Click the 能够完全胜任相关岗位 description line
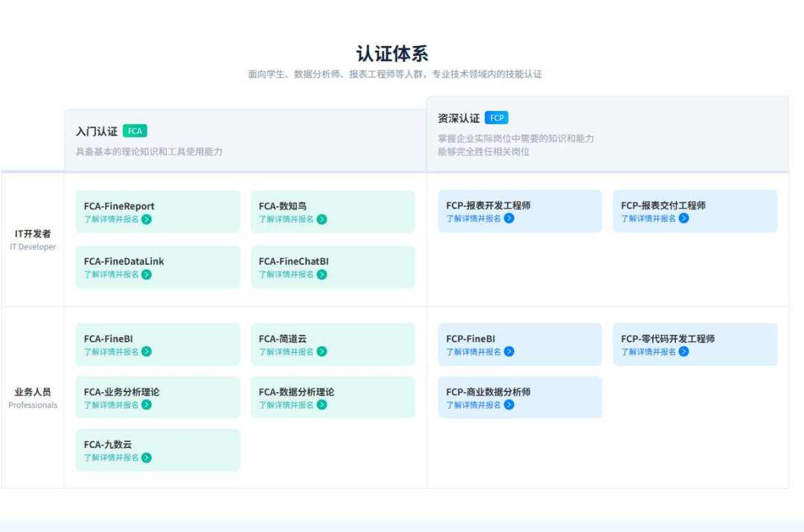This screenshot has height=532, width=804. click(x=484, y=152)
